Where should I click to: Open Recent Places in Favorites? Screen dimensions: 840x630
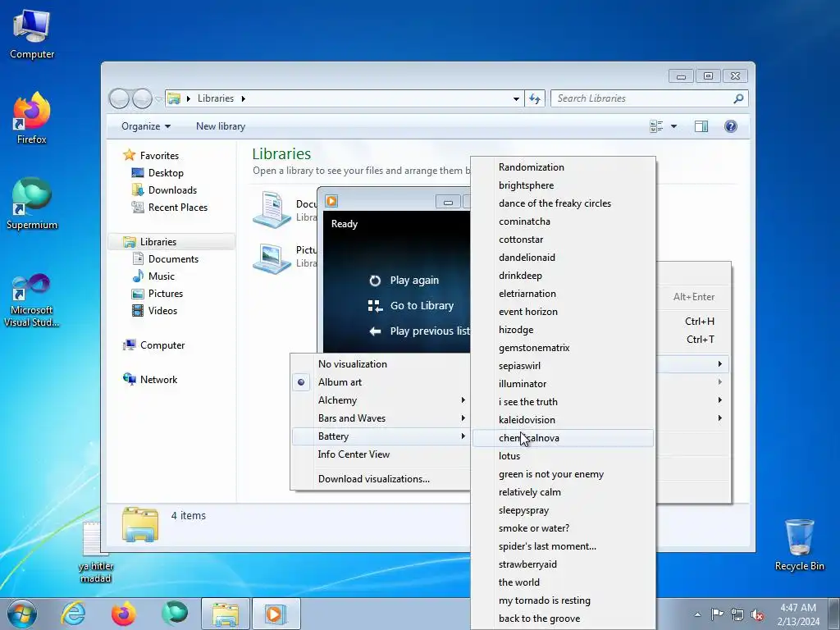coord(170,208)
